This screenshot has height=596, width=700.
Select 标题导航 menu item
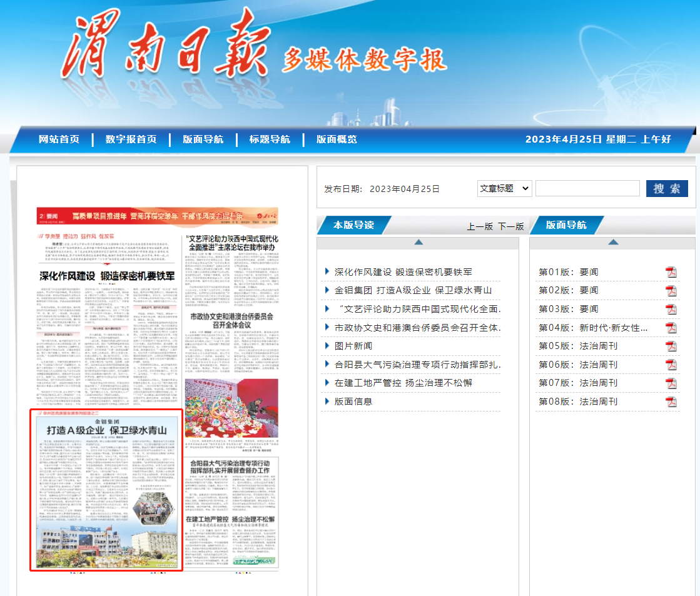coord(270,139)
